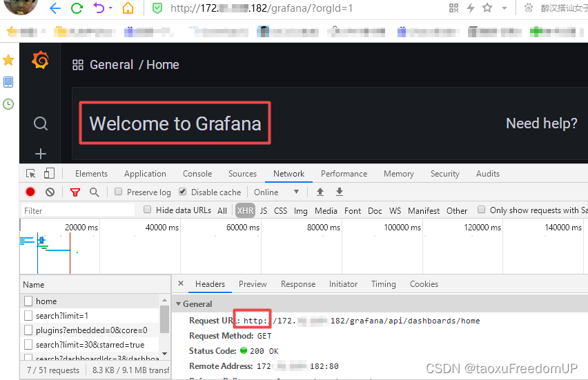Go to the browser home page icon
Image resolution: width=588 pixels, height=380 pixels.
[x=128, y=8]
